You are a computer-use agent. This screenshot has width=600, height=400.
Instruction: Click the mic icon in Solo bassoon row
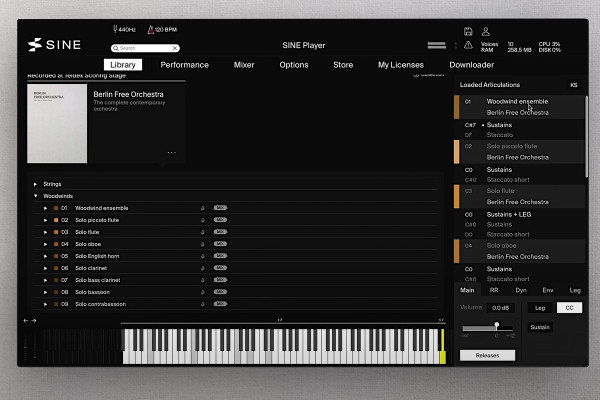coord(203,292)
